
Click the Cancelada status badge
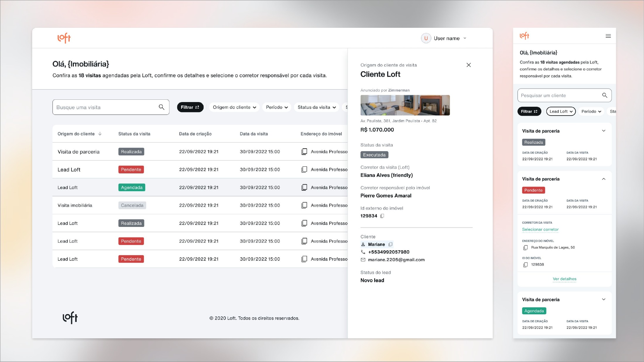click(x=132, y=205)
